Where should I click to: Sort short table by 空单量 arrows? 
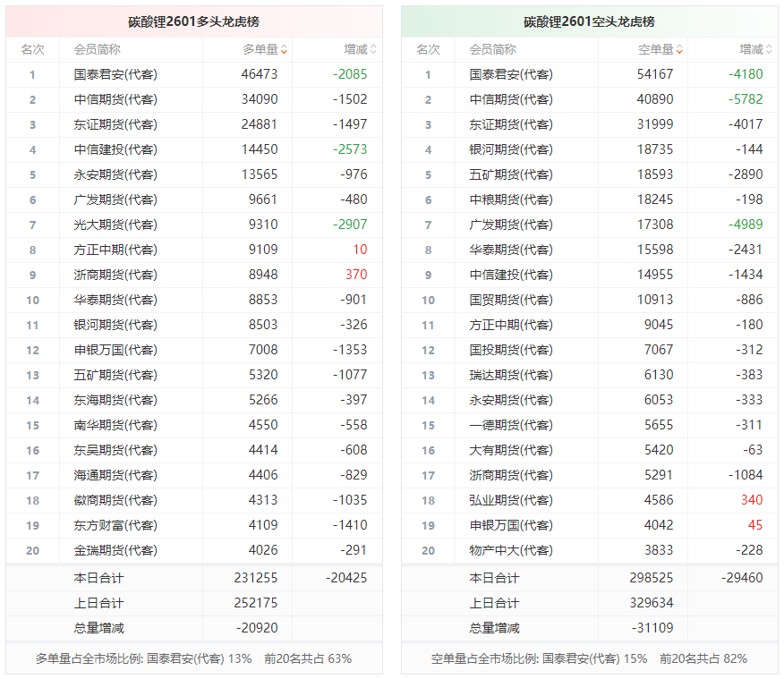[x=679, y=49]
